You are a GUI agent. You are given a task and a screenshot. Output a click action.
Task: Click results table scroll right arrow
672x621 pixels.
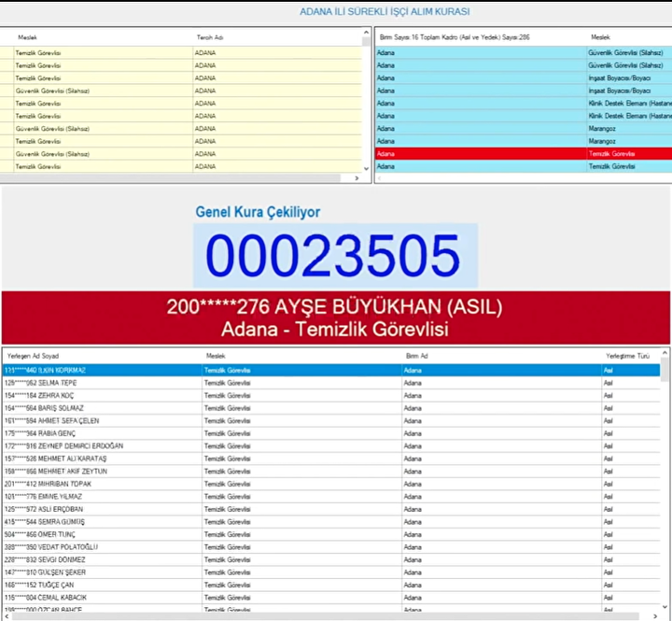click(x=655, y=616)
